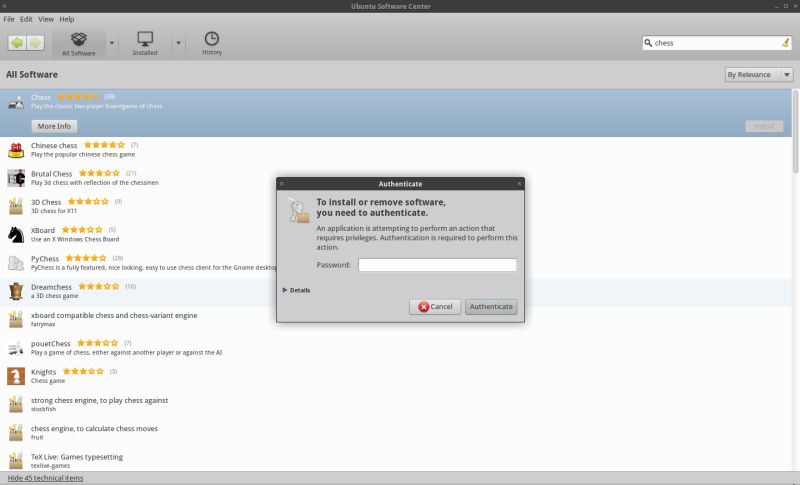Viewport: 800px width, 485px height.
Task: Click More Info for Chess
Action: coord(54,126)
